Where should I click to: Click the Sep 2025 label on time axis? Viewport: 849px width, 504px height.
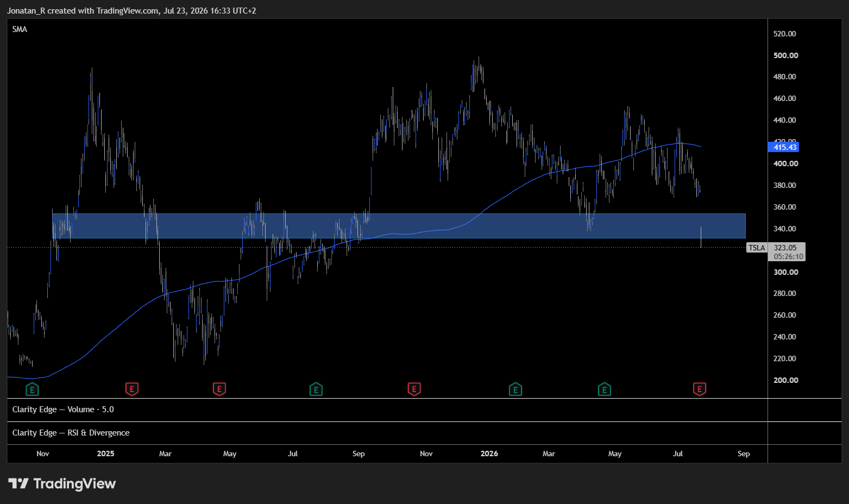point(359,453)
